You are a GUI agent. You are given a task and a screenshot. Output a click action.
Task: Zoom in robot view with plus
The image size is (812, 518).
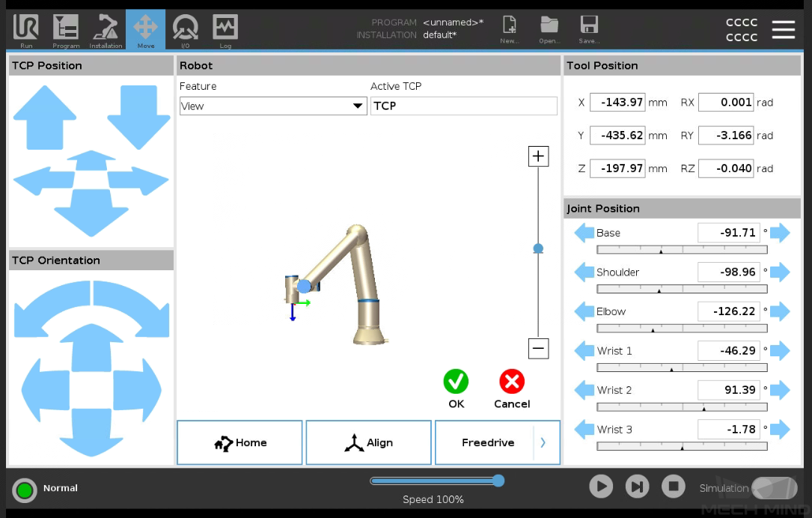[538, 156]
